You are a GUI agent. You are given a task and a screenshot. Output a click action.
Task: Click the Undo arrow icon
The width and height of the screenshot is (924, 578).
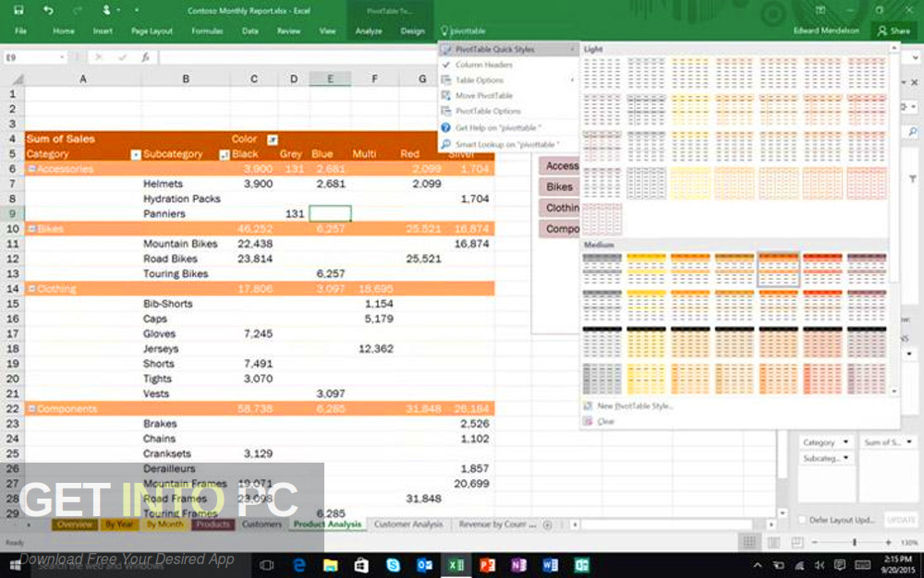point(49,10)
